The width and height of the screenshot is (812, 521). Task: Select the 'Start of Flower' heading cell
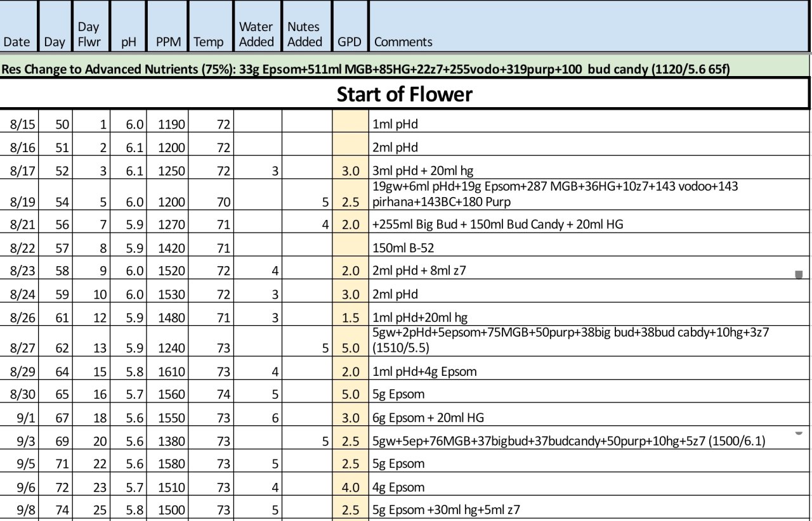404,94
